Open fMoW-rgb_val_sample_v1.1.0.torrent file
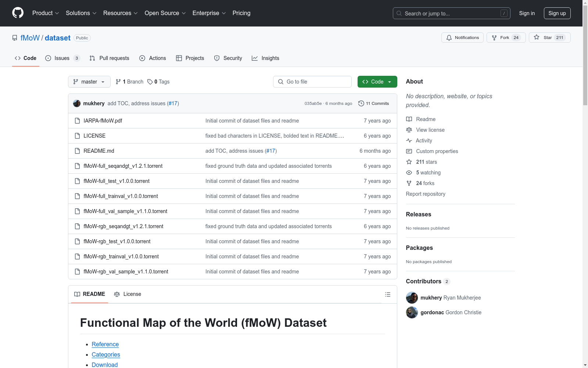The height and width of the screenshot is (368, 588). pos(126,272)
